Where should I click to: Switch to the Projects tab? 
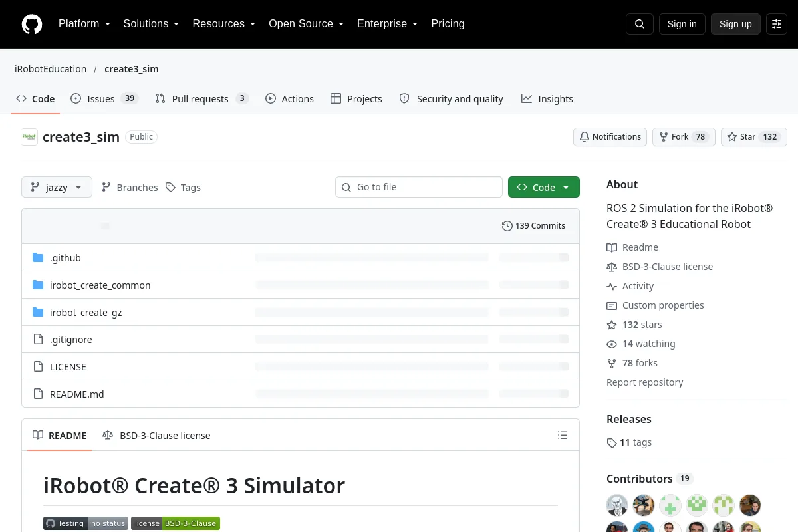coord(356,99)
